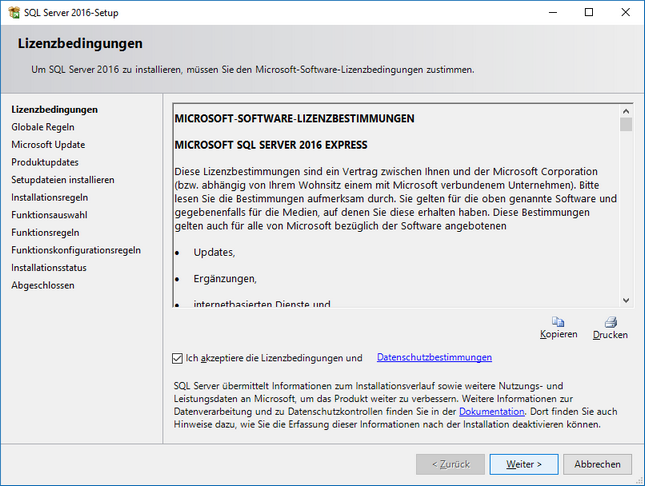Open the Dokumentation link
645x486 pixels.
[492, 412]
